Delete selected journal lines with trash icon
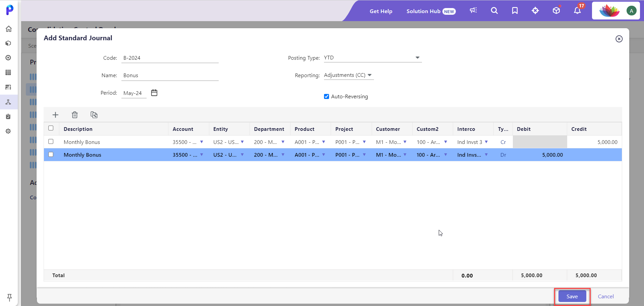The height and width of the screenshot is (306, 644). pyautogui.click(x=75, y=115)
